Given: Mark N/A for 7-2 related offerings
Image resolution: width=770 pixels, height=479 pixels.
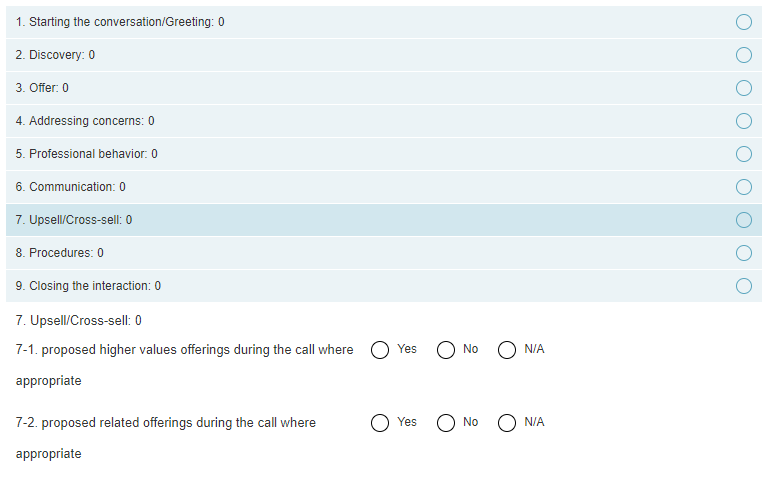Looking at the screenshot, I should [x=507, y=423].
